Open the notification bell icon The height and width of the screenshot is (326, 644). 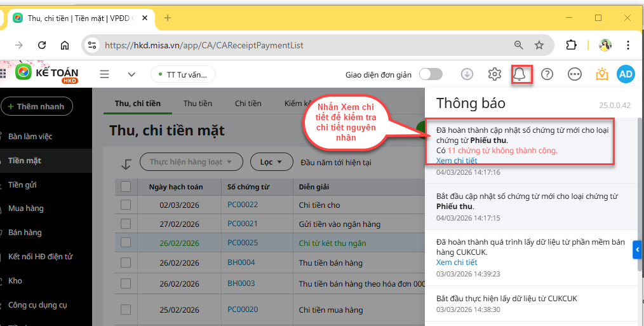(520, 74)
